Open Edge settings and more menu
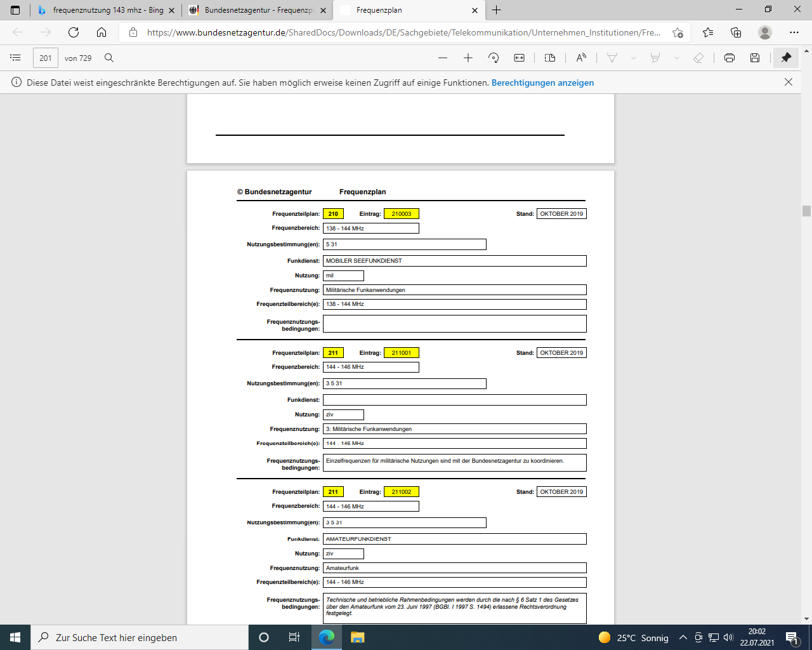Screen dimensions: 812x650 click(x=794, y=32)
